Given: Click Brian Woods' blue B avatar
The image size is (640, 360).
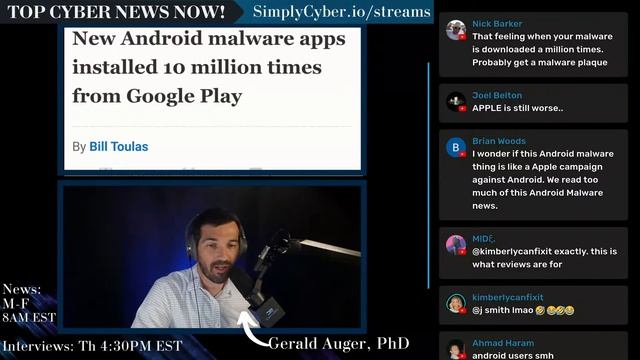Looking at the screenshot, I should pos(456,147).
